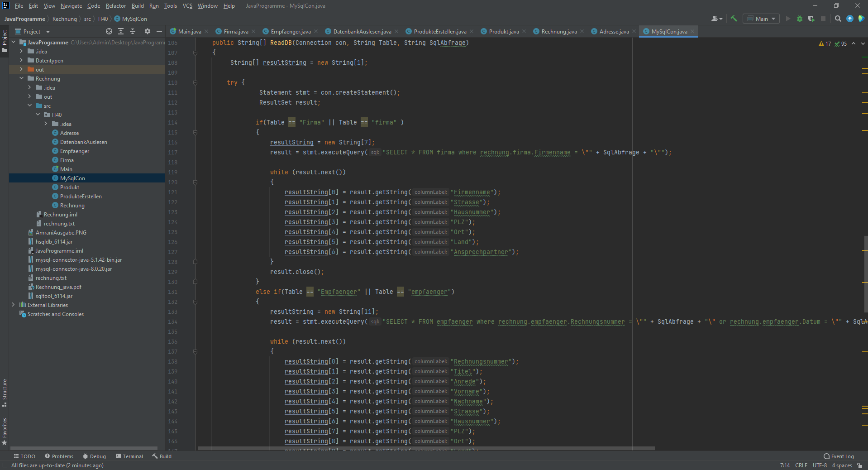The width and height of the screenshot is (868, 470).
Task: Change CRLF line separator in status bar
Action: pyautogui.click(x=801, y=465)
